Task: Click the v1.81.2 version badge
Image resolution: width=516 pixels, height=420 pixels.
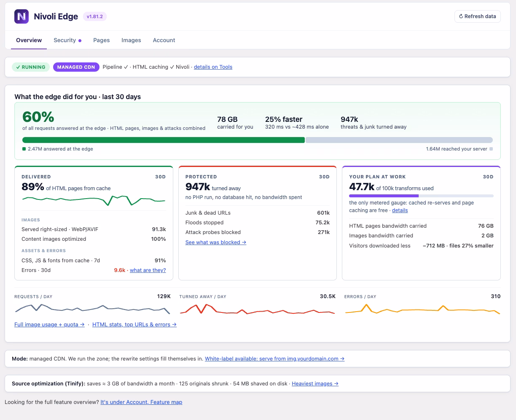Action: tap(95, 16)
